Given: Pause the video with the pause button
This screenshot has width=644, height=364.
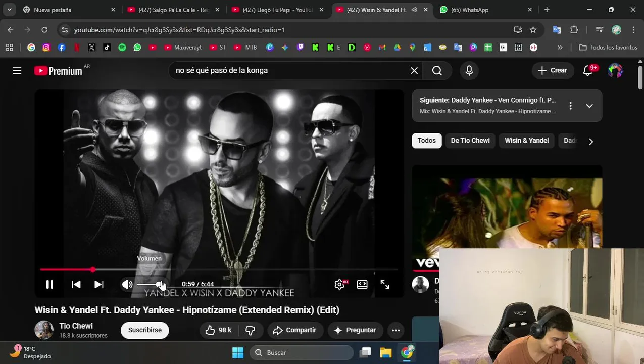Looking at the screenshot, I should click(49, 285).
